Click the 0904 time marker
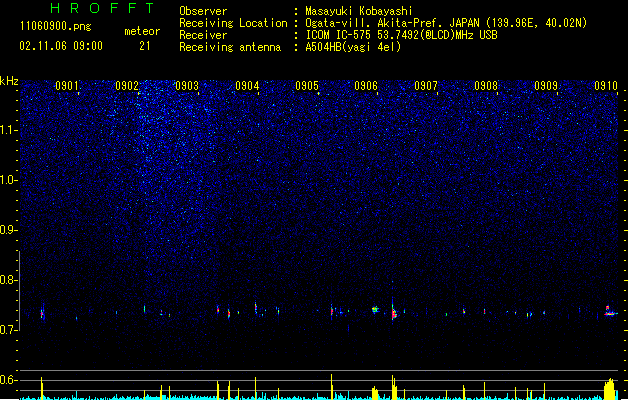629x400 pixels. (247, 85)
